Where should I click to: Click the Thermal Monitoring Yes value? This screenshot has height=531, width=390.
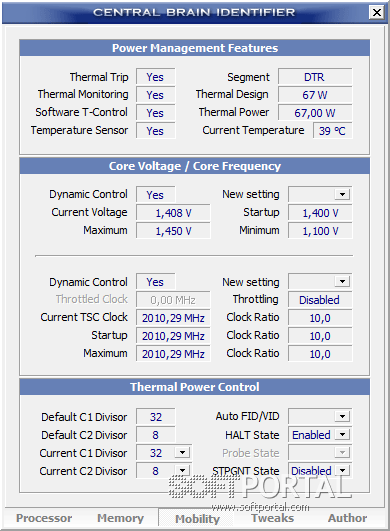point(155,95)
